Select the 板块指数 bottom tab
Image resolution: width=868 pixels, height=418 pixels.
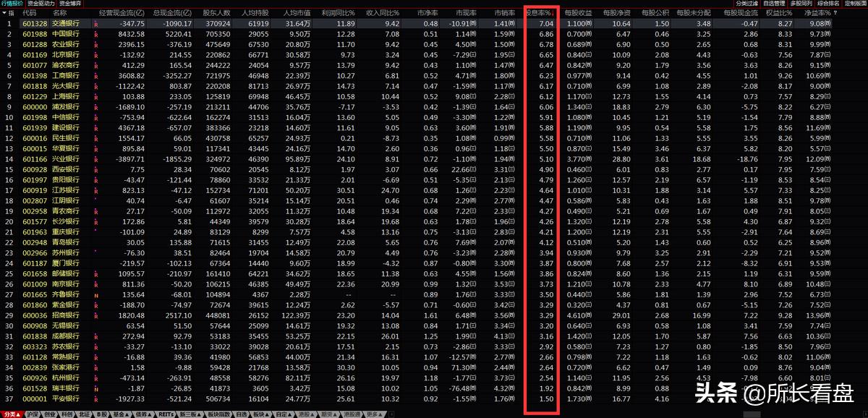pyautogui.click(x=220, y=414)
